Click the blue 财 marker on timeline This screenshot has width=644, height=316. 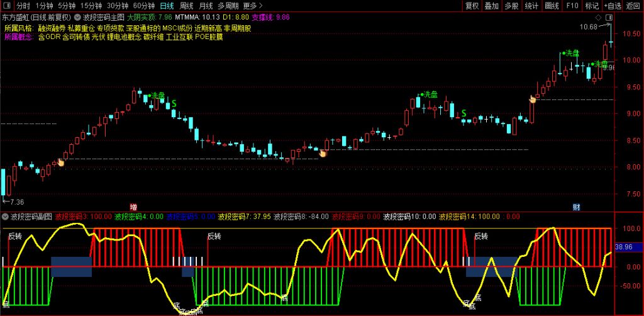click(575, 206)
